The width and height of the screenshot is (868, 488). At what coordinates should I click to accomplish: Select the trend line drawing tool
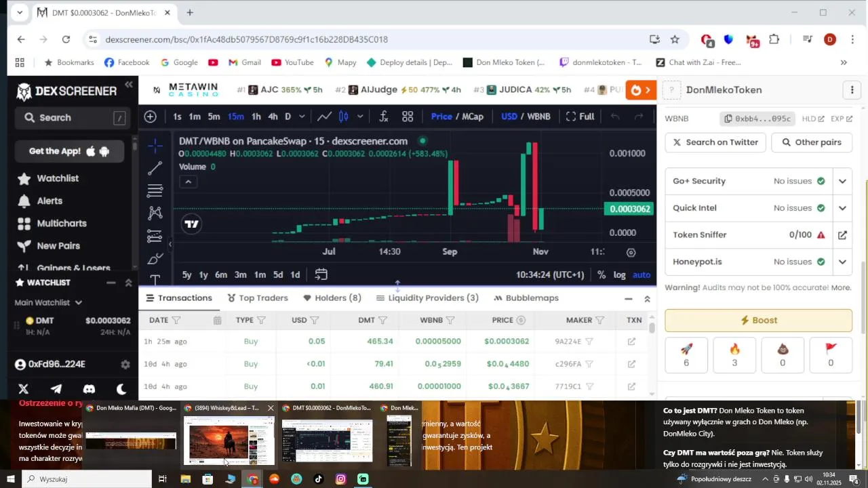pyautogui.click(x=155, y=168)
